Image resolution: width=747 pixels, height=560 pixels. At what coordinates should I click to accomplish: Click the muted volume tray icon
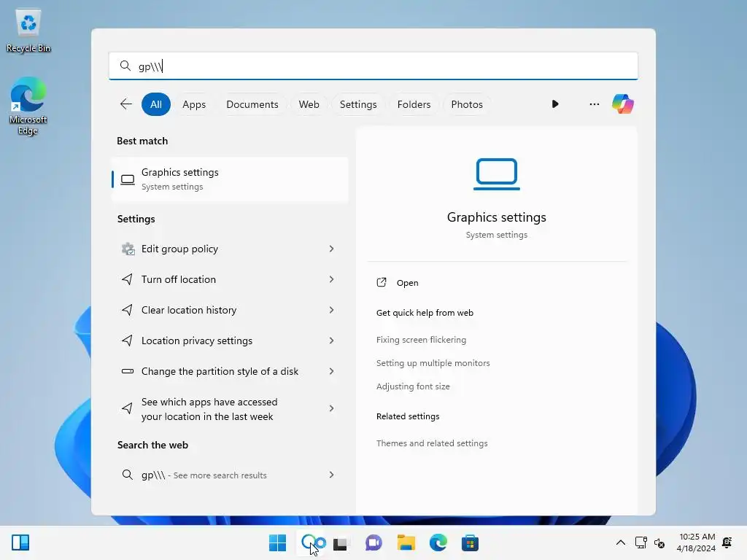coord(659,542)
